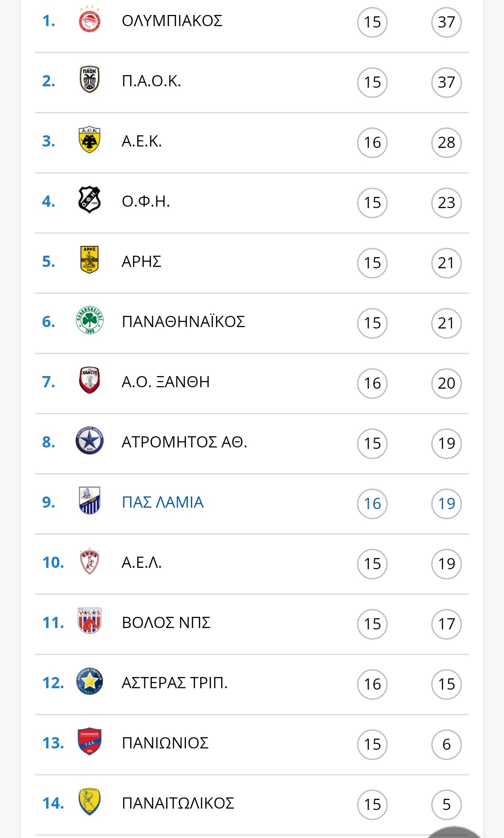This screenshot has width=504, height=838.
Task: Open the Α.Ο. ΞΑΝΘΗ red crest
Action: [90, 381]
